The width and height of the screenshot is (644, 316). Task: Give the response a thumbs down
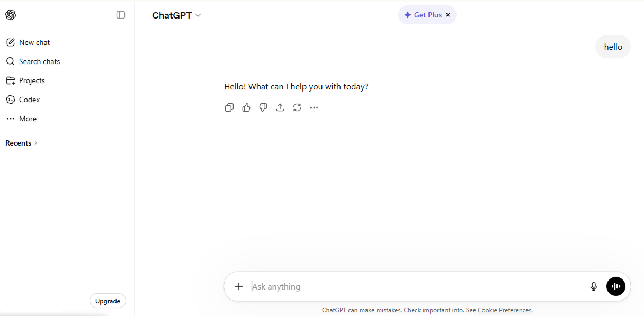[263, 107]
